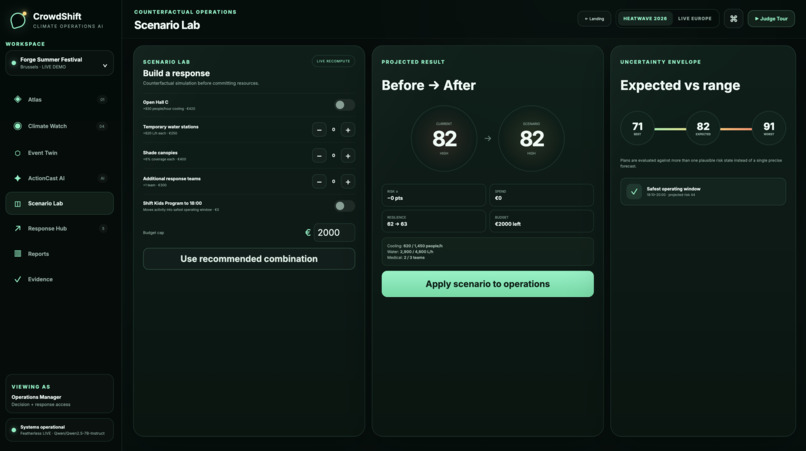Click the ActionCast AI sparkle icon

[17, 178]
